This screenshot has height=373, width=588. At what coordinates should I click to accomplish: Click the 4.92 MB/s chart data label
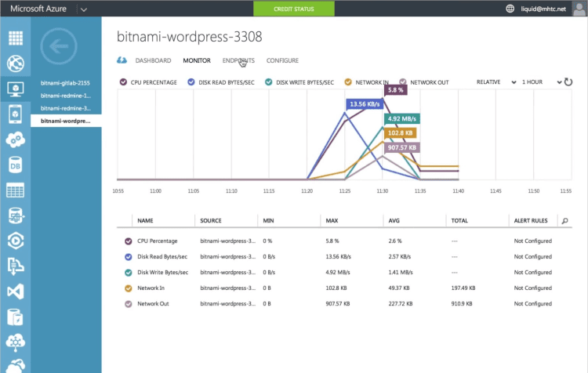pos(402,119)
